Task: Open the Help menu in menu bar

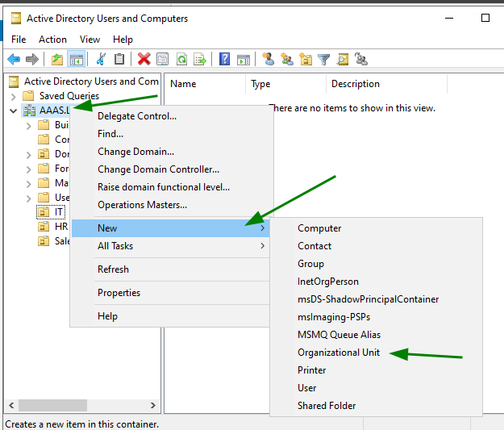Action: point(123,40)
